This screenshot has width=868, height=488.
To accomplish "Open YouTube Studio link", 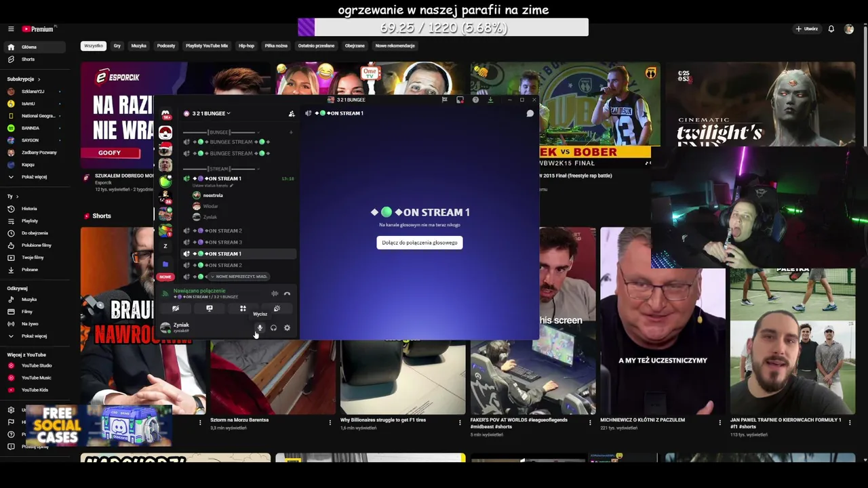I will coord(35,366).
